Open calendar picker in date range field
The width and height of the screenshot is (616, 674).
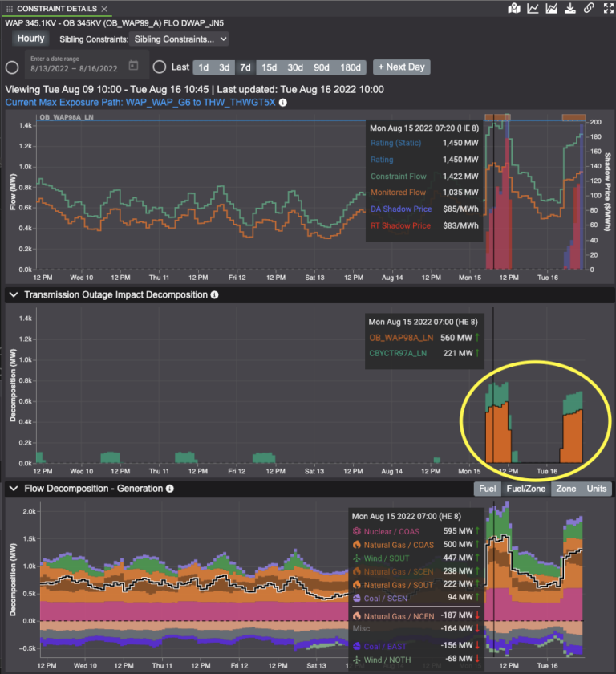click(134, 66)
